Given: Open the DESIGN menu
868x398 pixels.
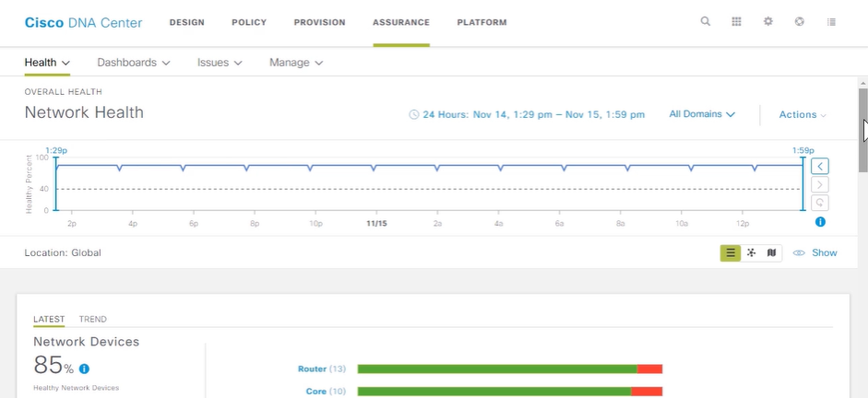Looking at the screenshot, I should click(x=186, y=23).
